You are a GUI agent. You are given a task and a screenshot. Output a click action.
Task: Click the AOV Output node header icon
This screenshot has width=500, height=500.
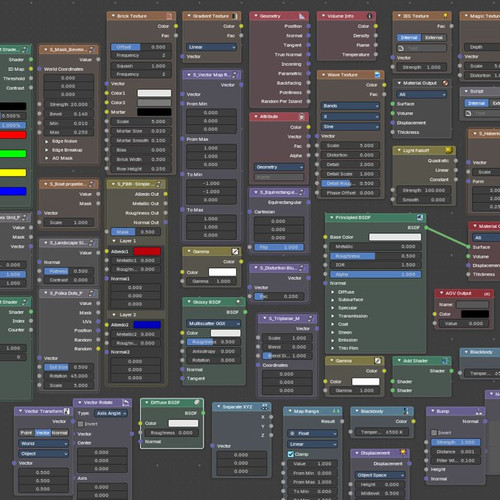pyautogui.click(x=487, y=293)
